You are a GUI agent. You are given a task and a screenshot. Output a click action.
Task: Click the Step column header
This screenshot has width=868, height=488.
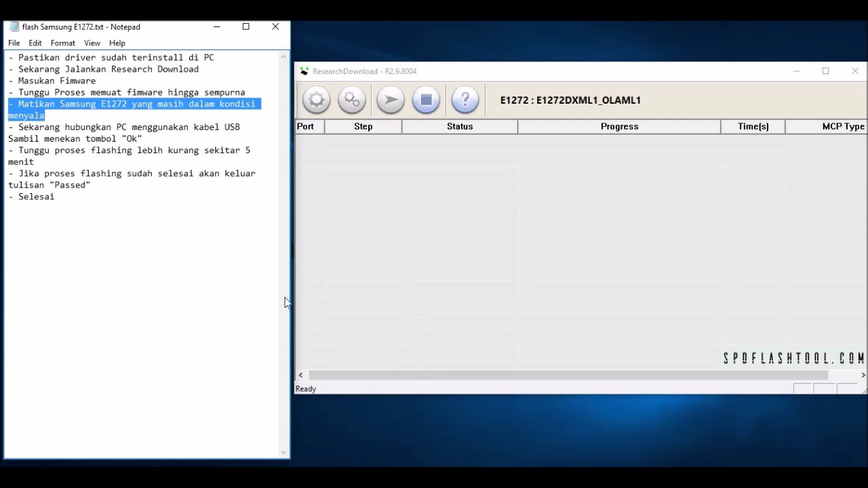coord(363,127)
